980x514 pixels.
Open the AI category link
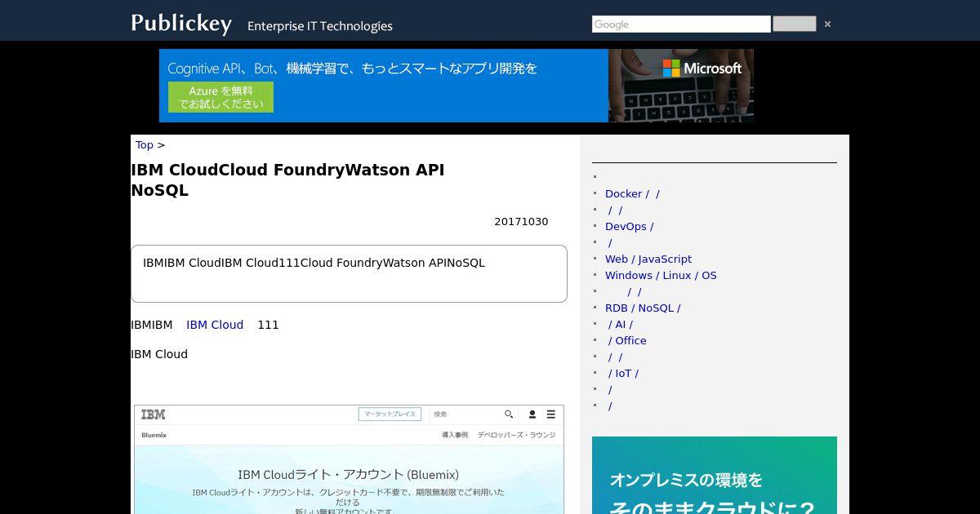[620, 324]
